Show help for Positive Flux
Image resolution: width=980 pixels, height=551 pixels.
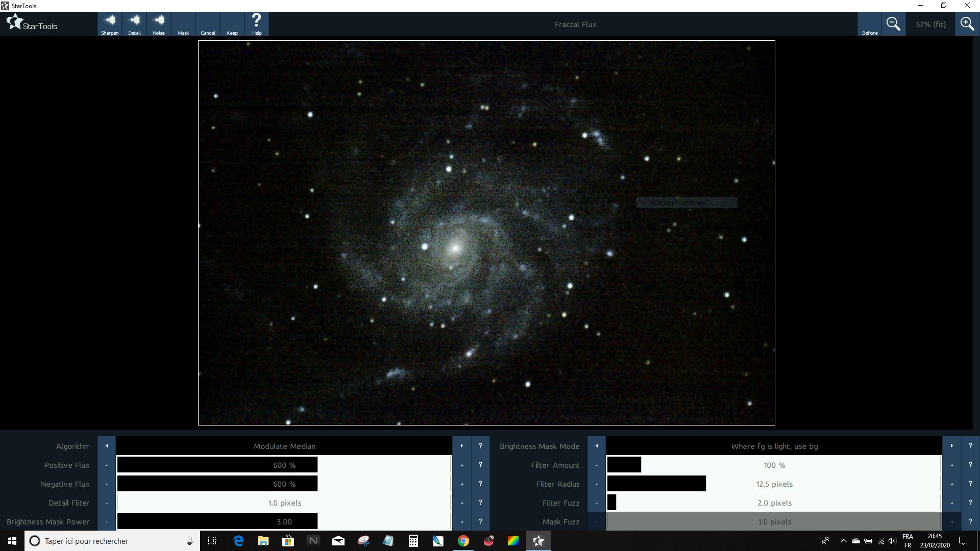pos(480,465)
